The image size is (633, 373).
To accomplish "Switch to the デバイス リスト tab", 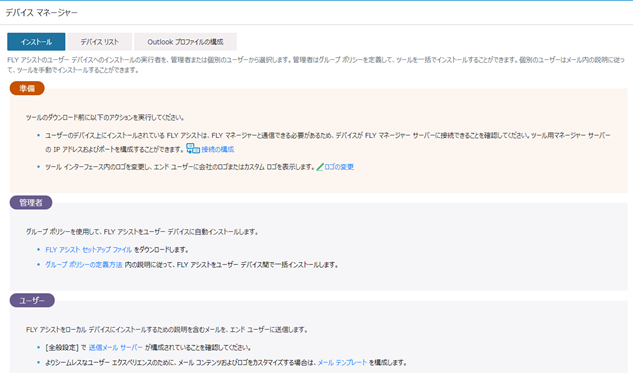I will (99, 42).
